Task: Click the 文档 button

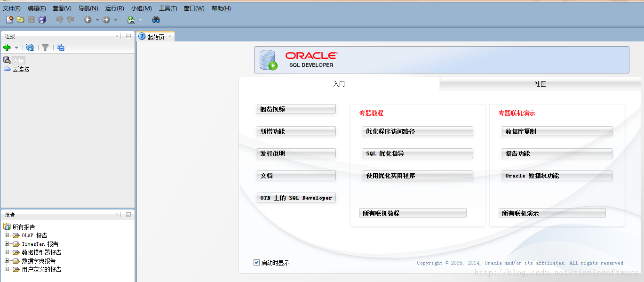Action: coord(296,176)
